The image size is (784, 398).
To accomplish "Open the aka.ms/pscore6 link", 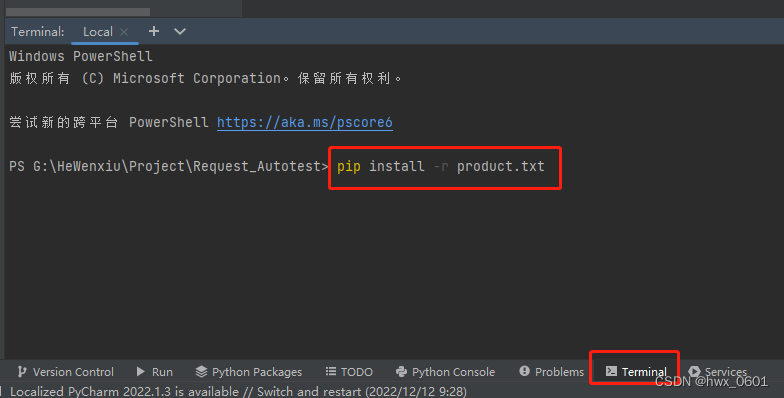I will pyautogui.click(x=304, y=122).
